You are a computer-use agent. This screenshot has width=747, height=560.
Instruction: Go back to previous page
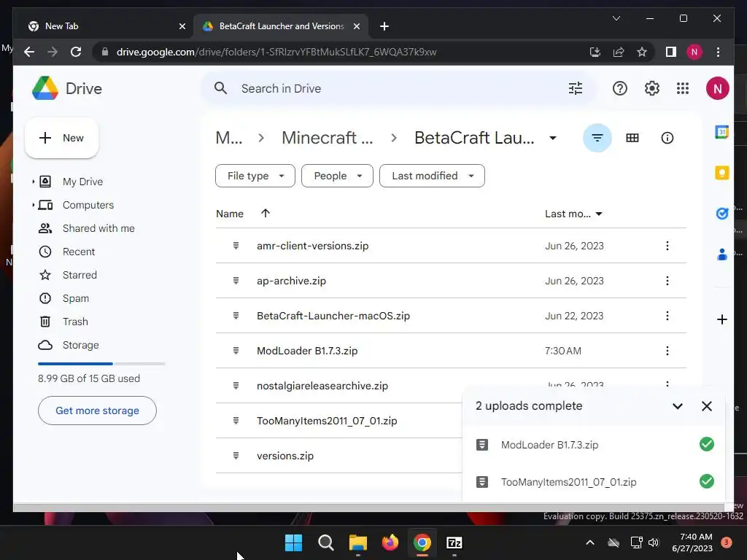pos(29,52)
